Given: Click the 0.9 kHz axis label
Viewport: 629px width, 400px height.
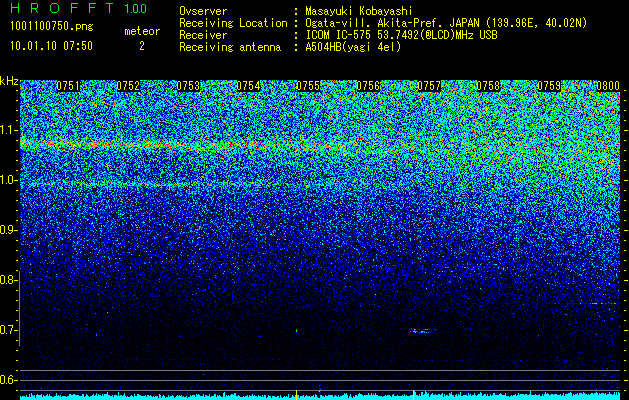Looking at the screenshot, I should pos(9,230).
